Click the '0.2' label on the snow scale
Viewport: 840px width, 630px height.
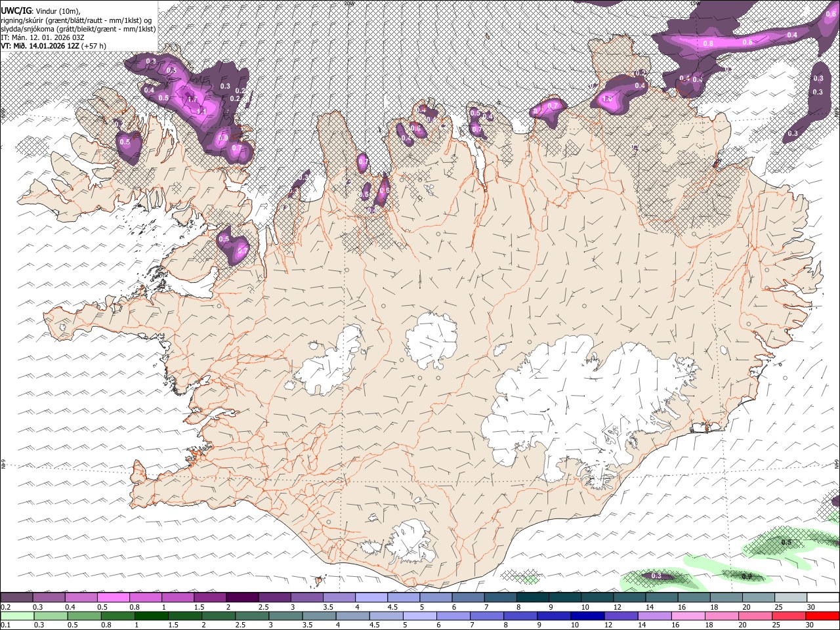click(6, 607)
